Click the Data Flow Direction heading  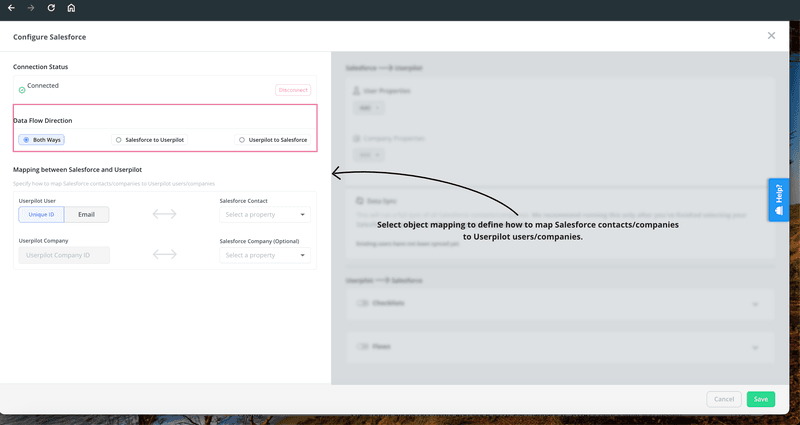(43, 120)
